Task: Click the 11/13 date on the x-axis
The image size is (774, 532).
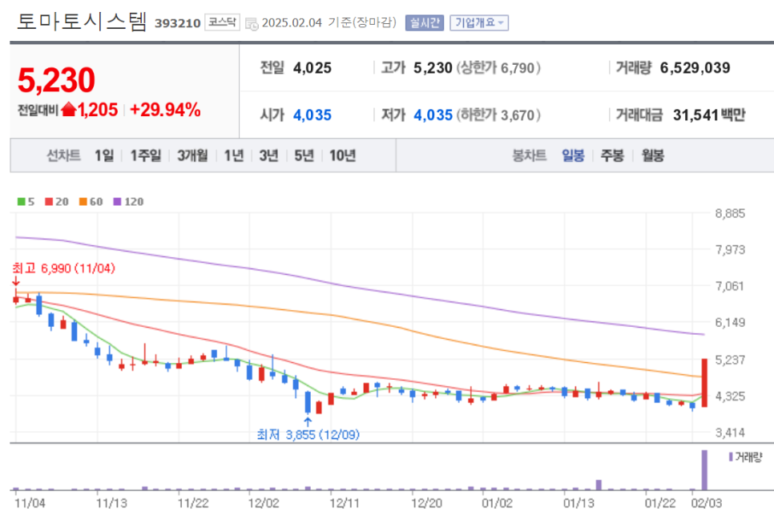Action: 111,503
